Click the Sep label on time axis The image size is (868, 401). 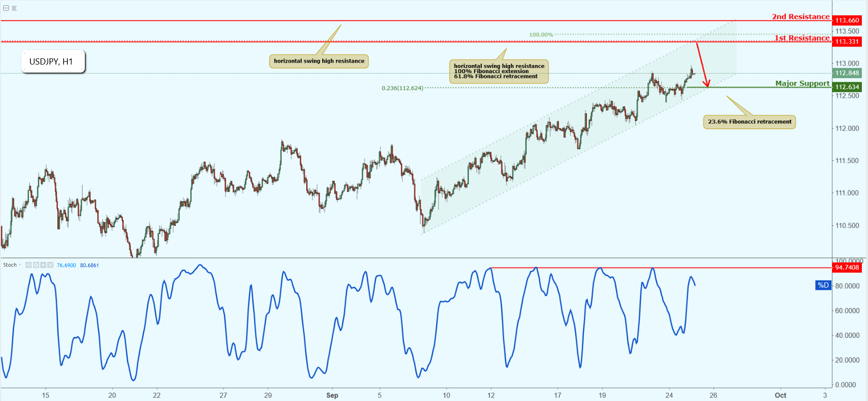[x=332, y=395]
